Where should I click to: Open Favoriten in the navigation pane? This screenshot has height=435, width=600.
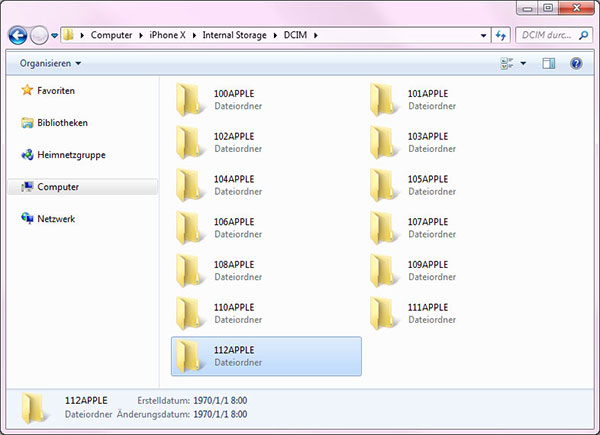(x=56, y=91)
